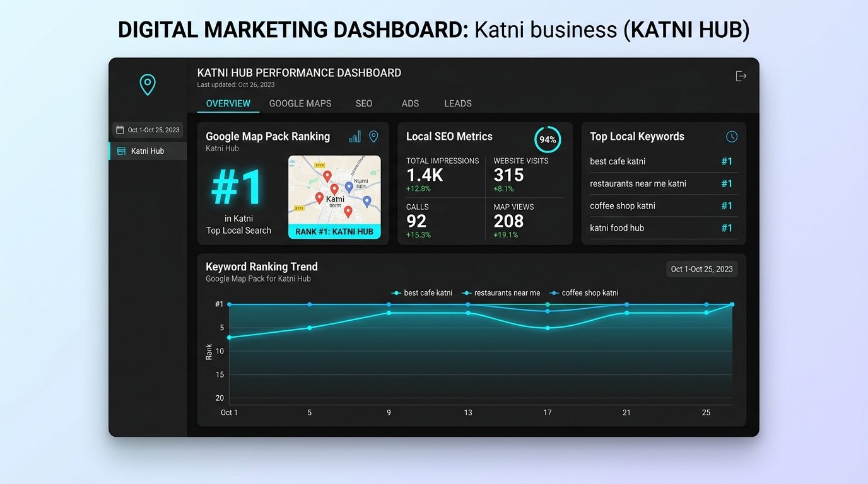Switch to the Overview tab
Screen dimensions: 868x484
coord(228,103)
